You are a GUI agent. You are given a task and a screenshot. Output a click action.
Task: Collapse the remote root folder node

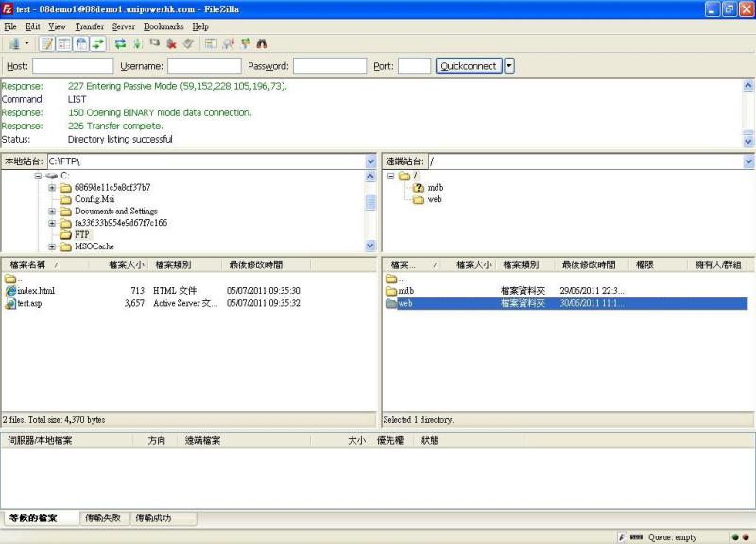(x=391, y=176)
